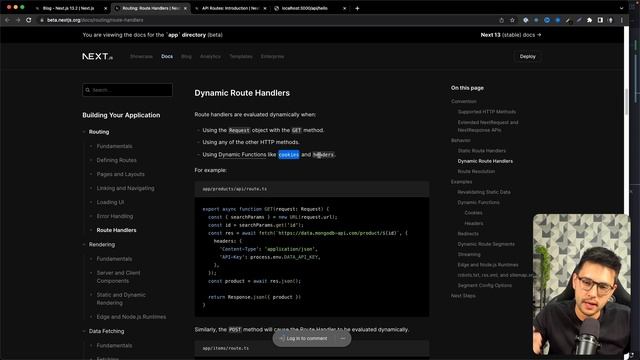Open a new tab with the plus button
640x360 pixels.
[x=357, y=8]
